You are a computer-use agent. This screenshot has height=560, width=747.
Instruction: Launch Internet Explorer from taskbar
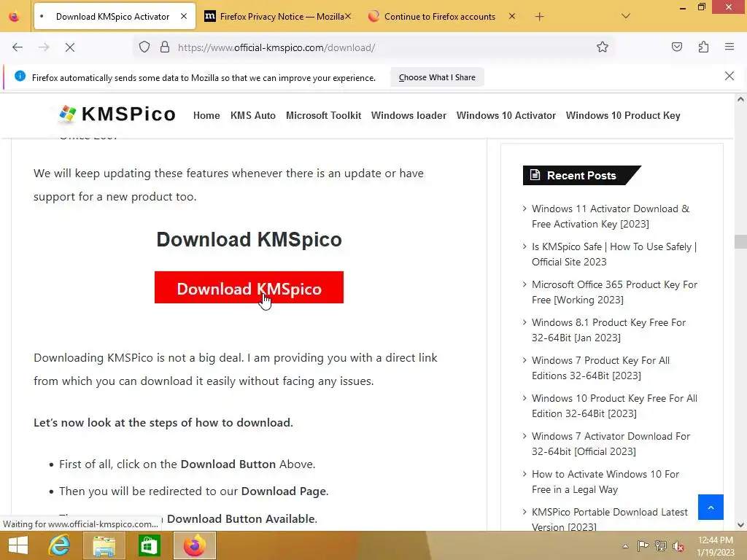point(59,545)
